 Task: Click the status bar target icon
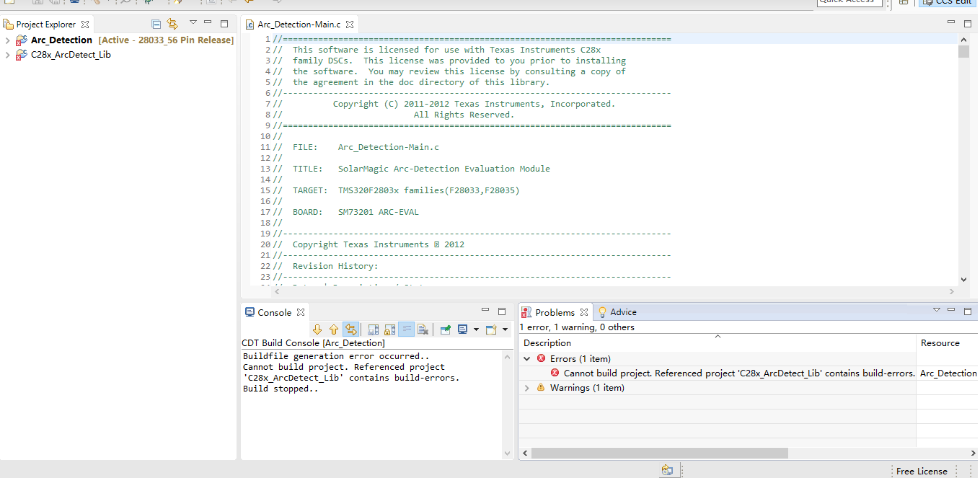coord(667,470)
